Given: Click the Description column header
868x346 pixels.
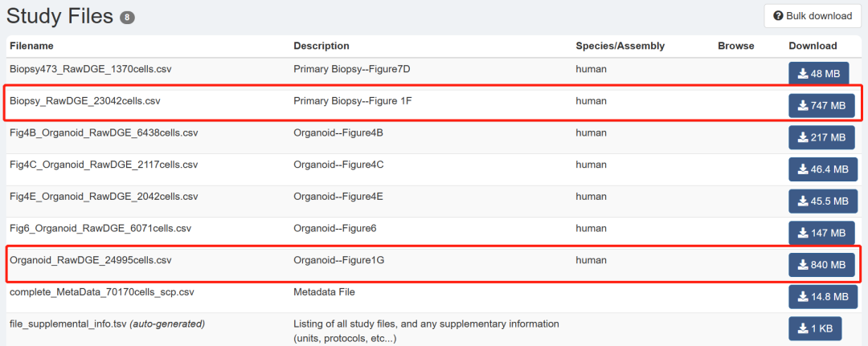Looking at the screenshot, I should [321, 46].
